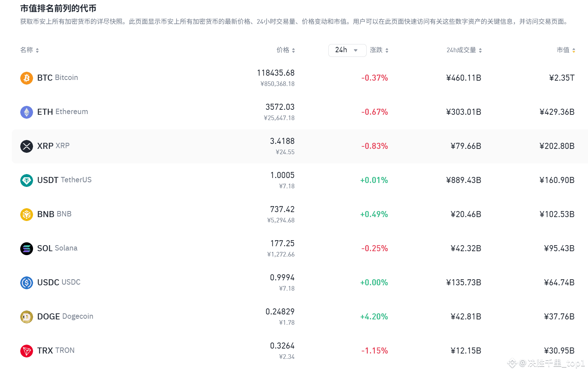
Task: Open the DOGE Dogecoin row link
Action: [300, 317]
